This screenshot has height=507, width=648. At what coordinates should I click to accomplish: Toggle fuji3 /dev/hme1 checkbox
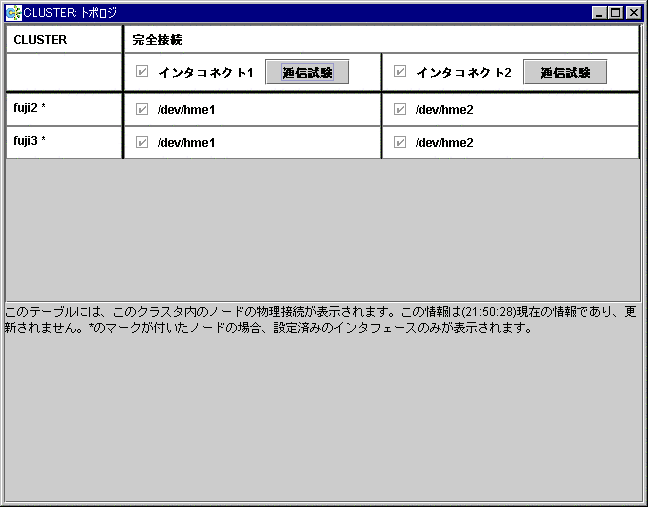tap(142, 142)
